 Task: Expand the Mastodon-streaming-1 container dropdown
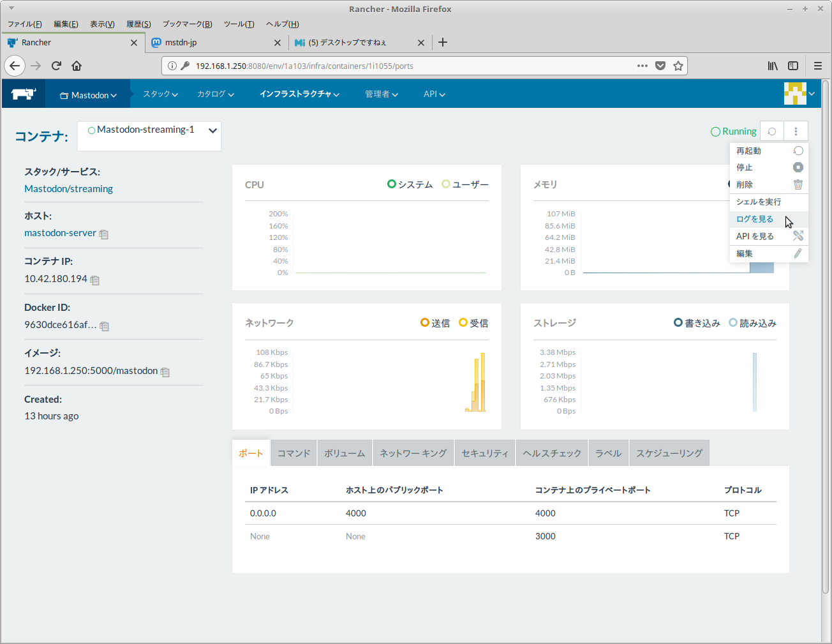(212, 130)
